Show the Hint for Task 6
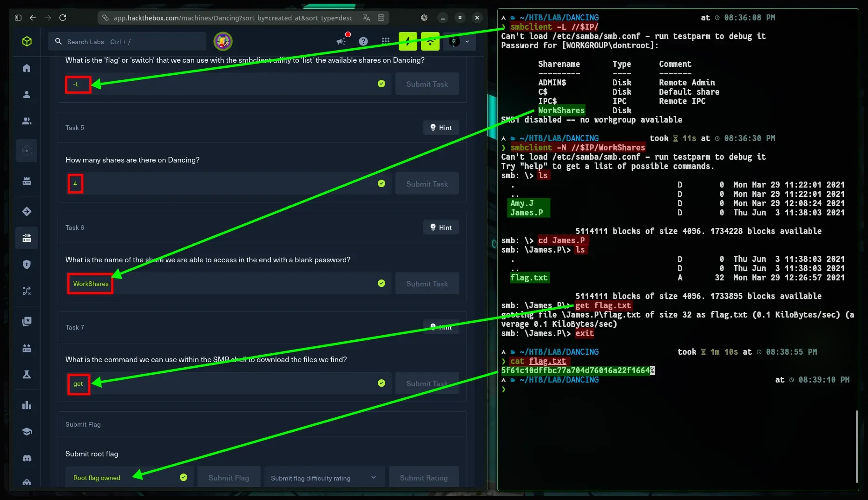This screenshot has width=868, height=500. pyautogui.click(x=441, y=227)
